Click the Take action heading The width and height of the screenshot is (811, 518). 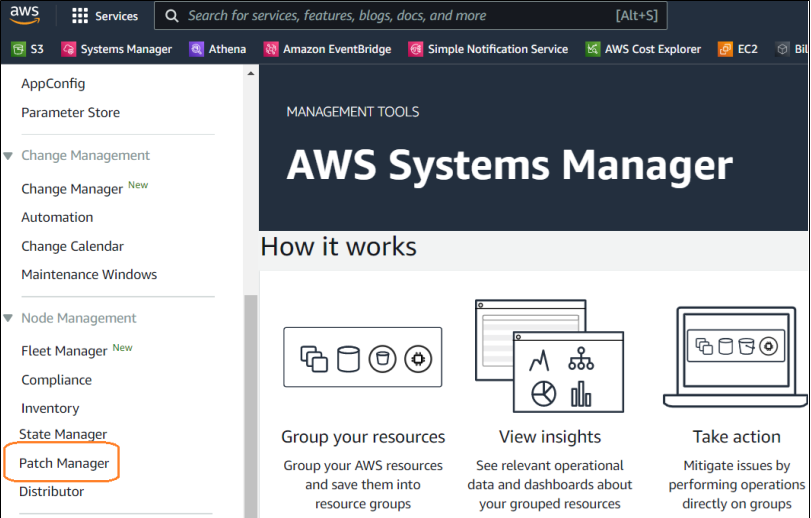(x=737, y=437)
